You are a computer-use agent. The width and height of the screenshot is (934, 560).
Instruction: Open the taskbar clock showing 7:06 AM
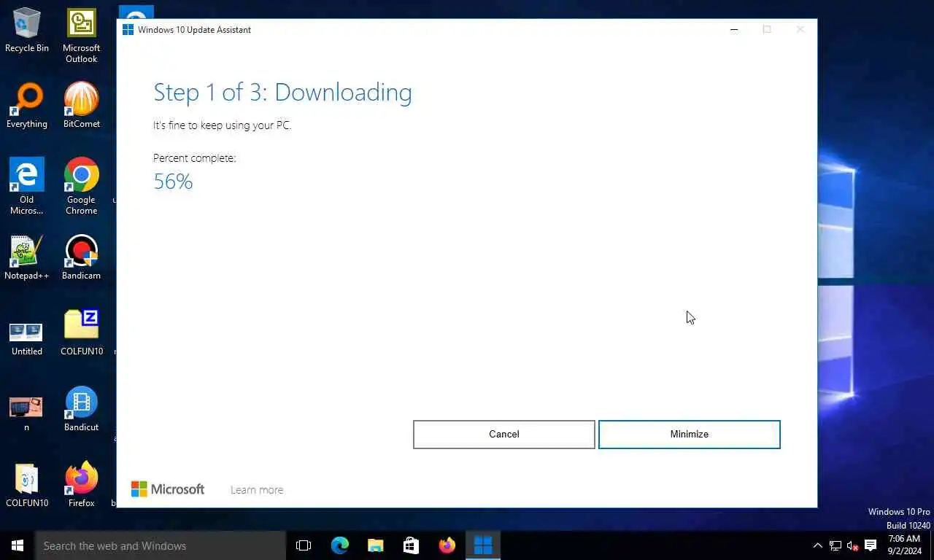tap(905, 545)
